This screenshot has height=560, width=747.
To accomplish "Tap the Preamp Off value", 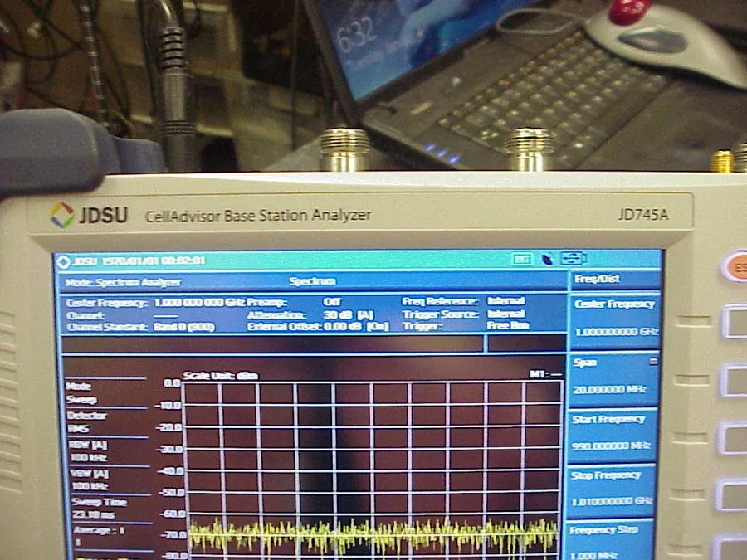I will tap(332, 302).
